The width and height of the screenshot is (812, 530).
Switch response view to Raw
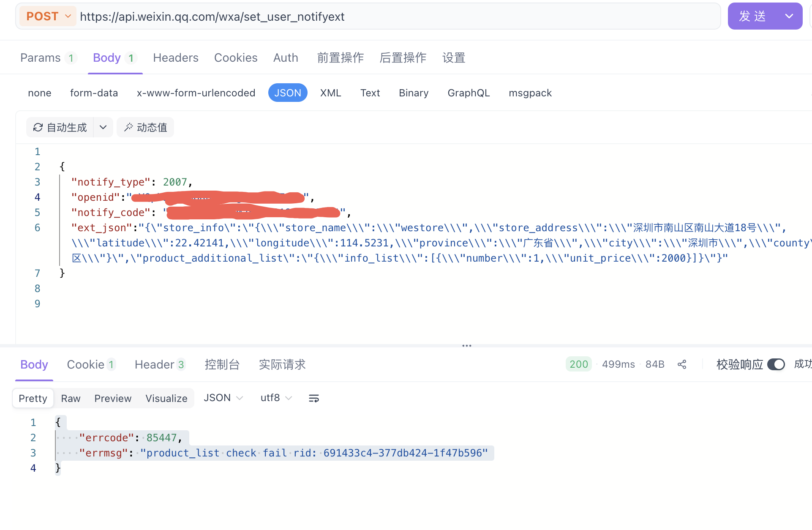(x=71, y=399)
